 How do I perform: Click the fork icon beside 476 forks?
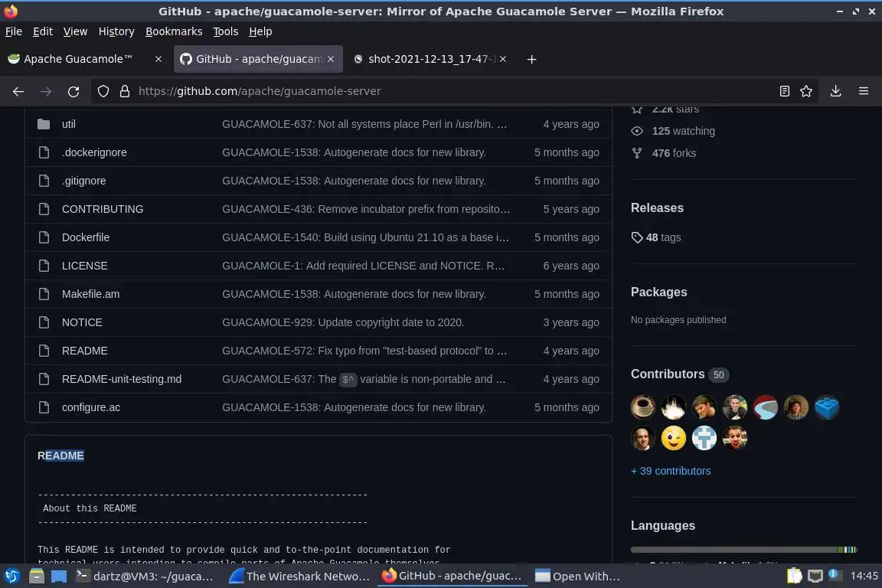(637, 153)
